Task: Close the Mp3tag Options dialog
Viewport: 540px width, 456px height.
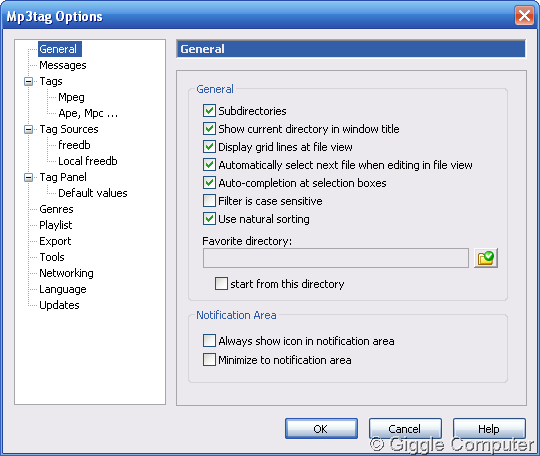Action: coord(524,16)
